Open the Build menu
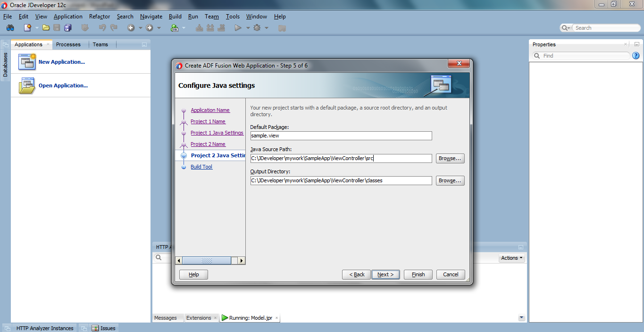This screenshot has height=332, width=644. pyautogui.click(x=175, y=16)
